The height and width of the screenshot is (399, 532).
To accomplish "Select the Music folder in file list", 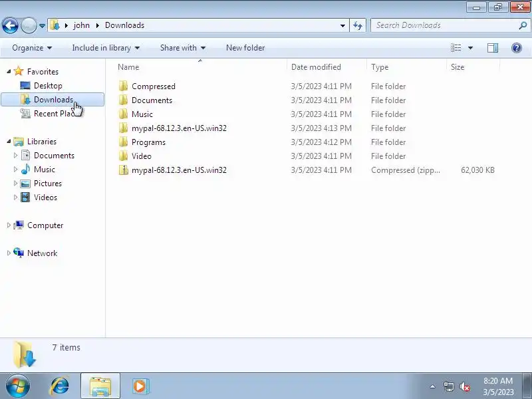I will click(142, 114).
